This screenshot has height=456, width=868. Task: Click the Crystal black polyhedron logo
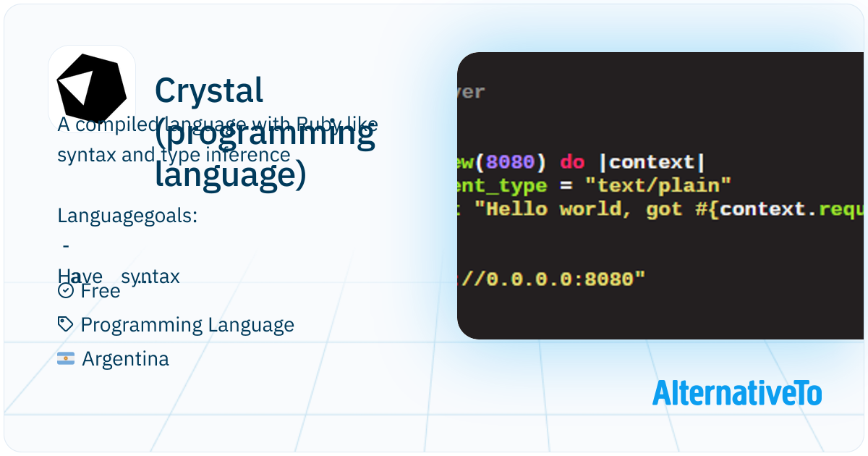pos(92,88)
